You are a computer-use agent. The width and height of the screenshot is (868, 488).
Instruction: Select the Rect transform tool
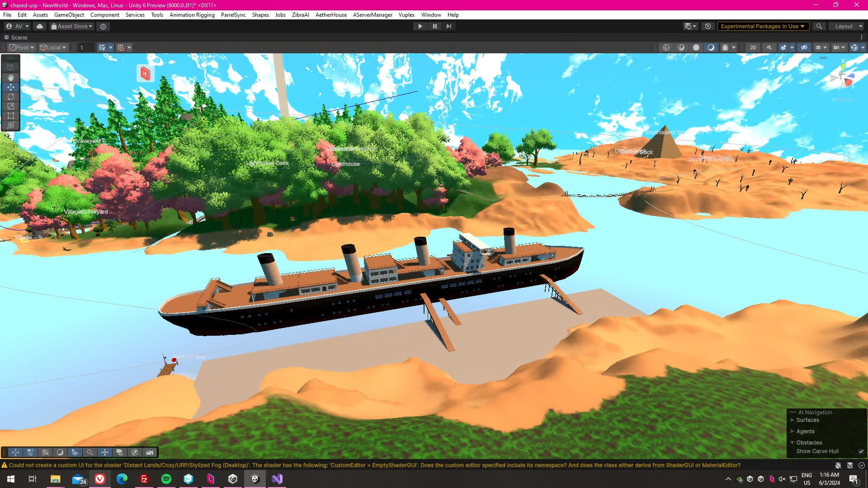tap(11, 116)
